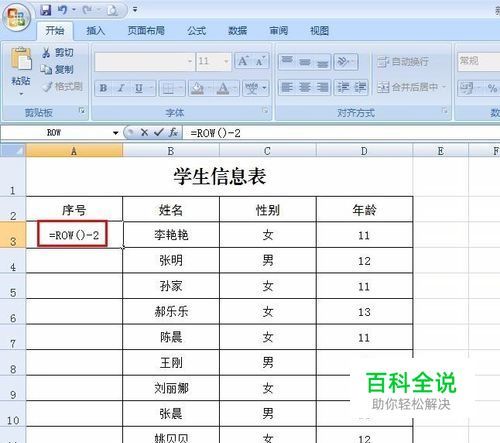
Task: Click the Redo icon
Action: pos(88,10)
